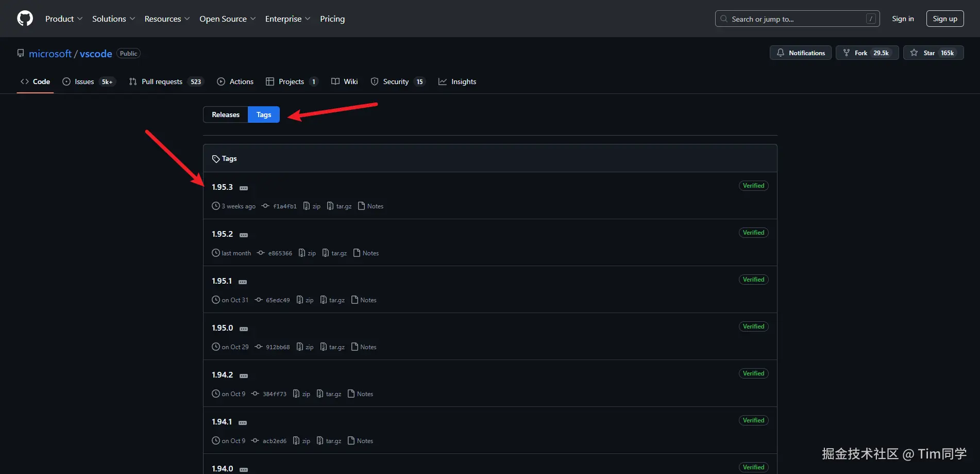980x474 pixels.
Task: Open commit 65edc49
Action: pyautogui.click(x=273, y=300)
